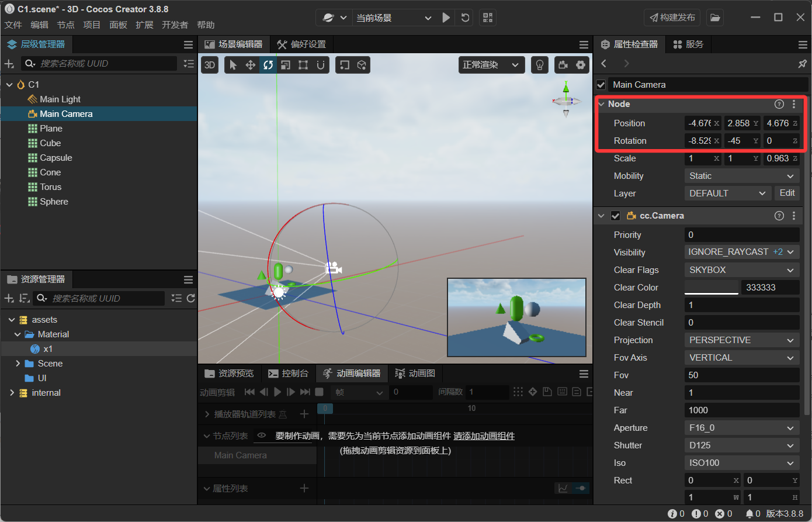
Task: Toggle the 3D/2D view mode button
Action: (x=210, y=65)
